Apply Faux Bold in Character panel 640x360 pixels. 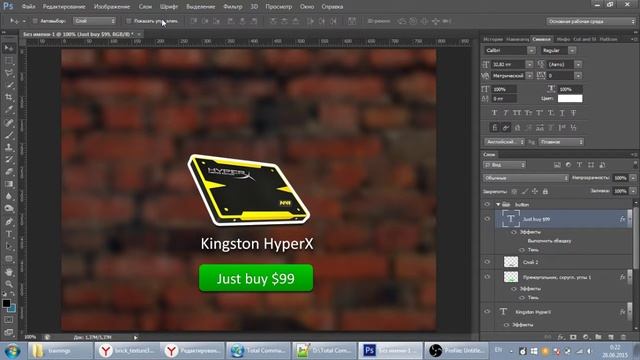coord(494,113)
